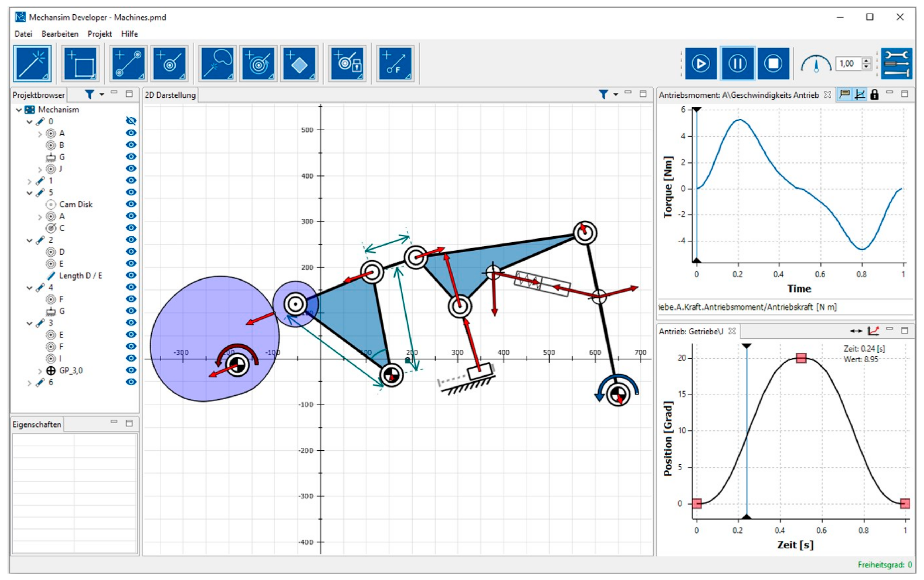Click the add rectangle body tool
This screenshot has width=924, height=580.
point(80,63)
